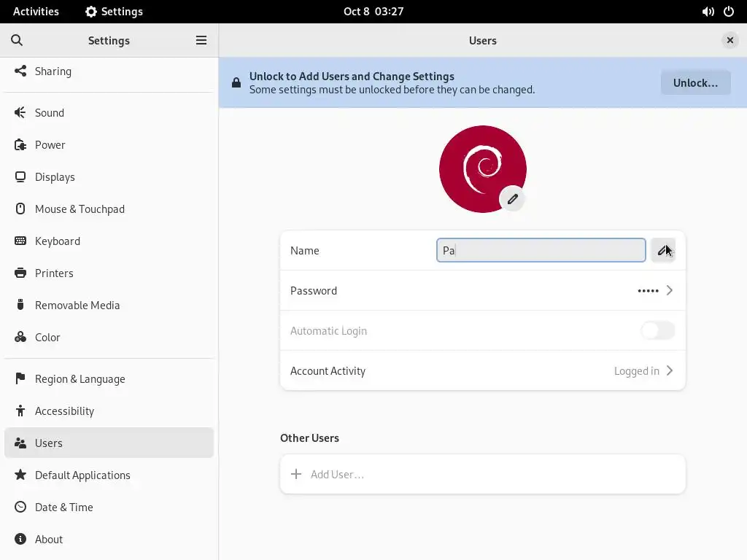747x560 pixels.
Task: Select the Power label text
Action: (x=50, y=145)
